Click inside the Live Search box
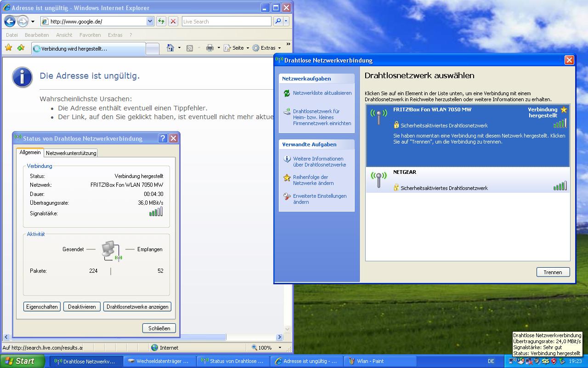Screen dimensions: 588x368 coord(226,21)
